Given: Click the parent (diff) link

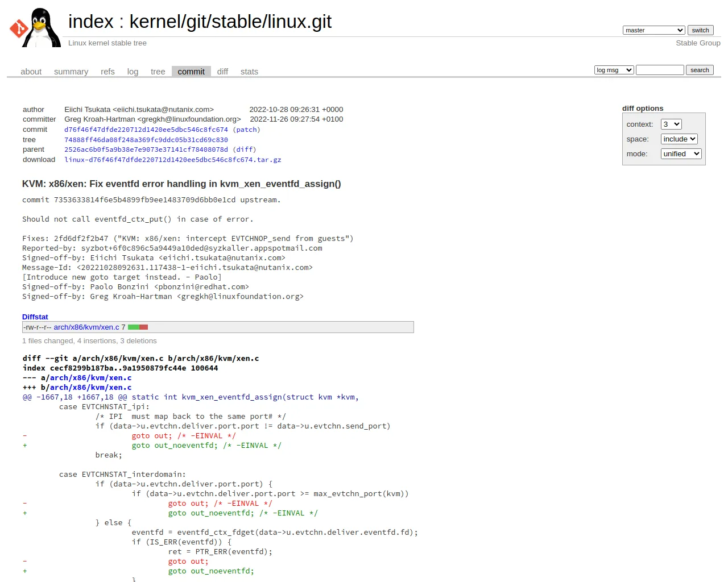Looking at the screenshot, I should [x=245, y=149].
